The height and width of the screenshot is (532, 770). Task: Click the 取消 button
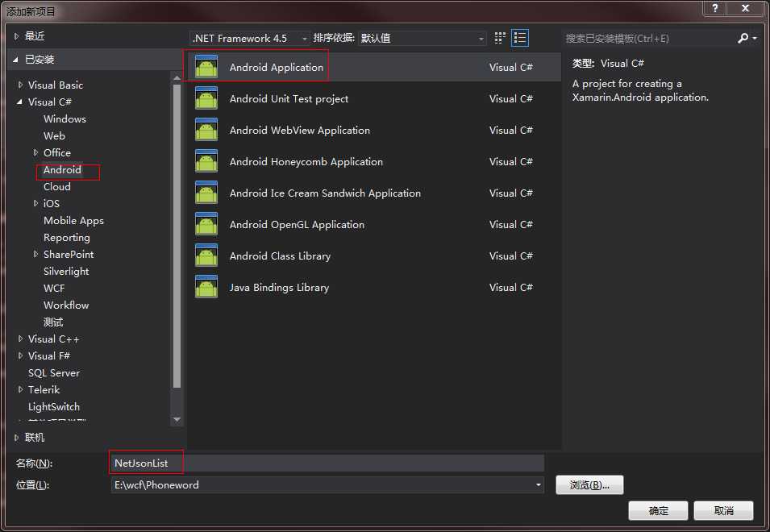point(723,510)
